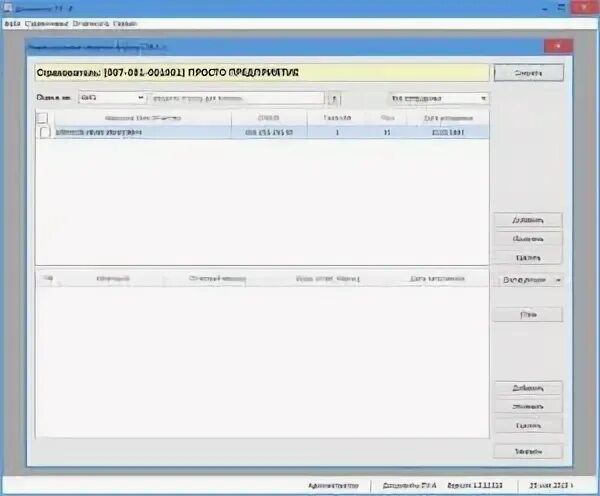Viewport: 600px width, 496px height.
Task: Click the date in the status bar
Action: [551, 486]
